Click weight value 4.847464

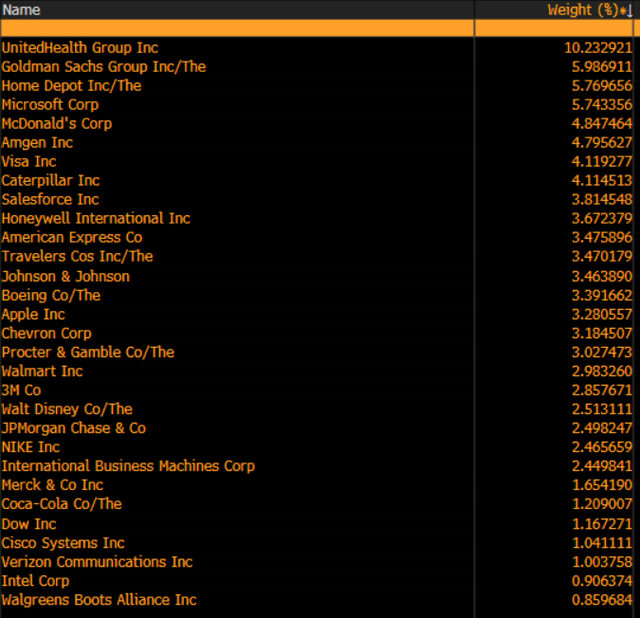tap(602, 123)
